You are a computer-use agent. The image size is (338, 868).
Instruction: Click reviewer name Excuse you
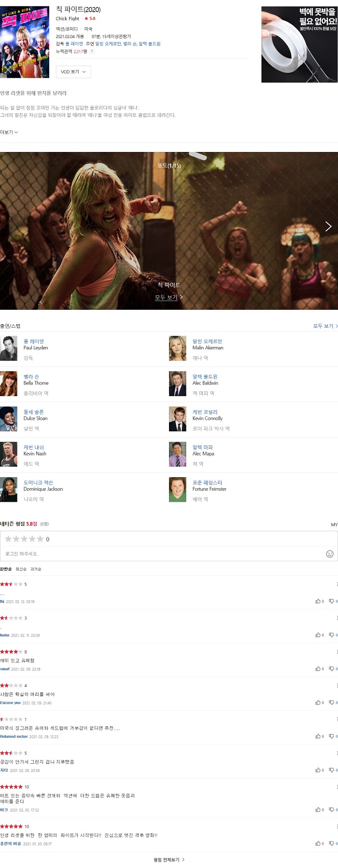[x=10, y=703]
